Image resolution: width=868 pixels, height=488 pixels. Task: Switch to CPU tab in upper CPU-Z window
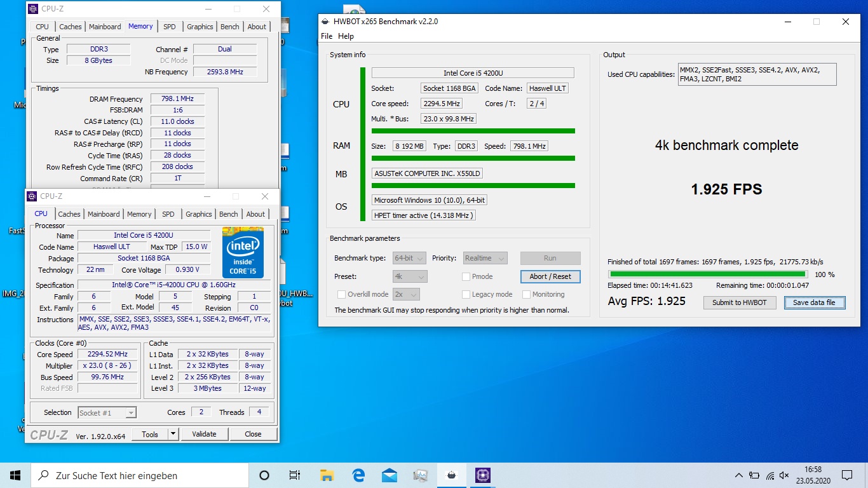tap(42, 27)
